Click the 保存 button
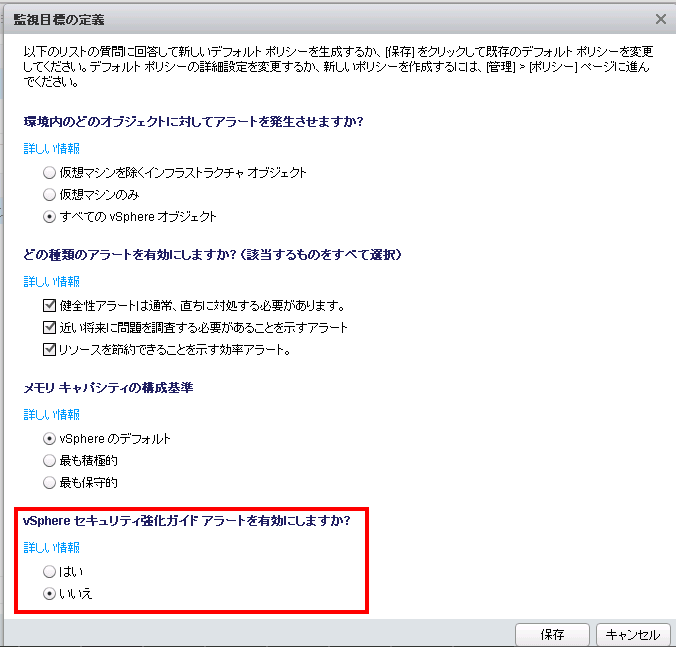 552,634
